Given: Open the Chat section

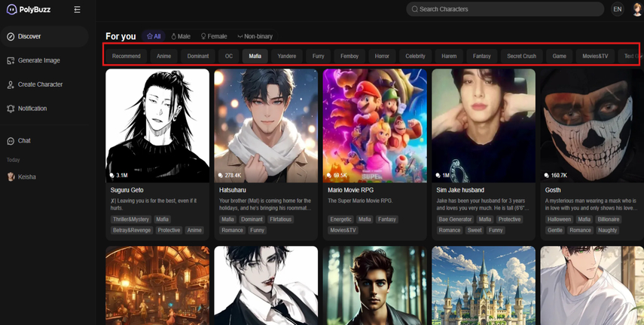Looking at the screenshot, I should point(24,141).
